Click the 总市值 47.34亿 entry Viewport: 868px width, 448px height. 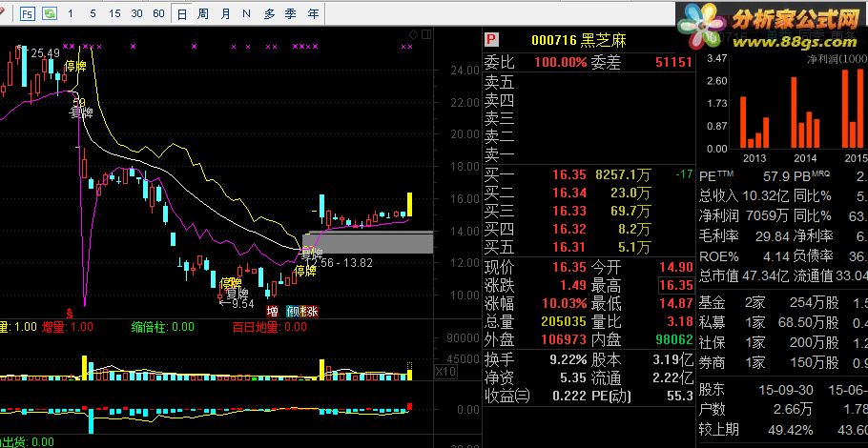743,275
